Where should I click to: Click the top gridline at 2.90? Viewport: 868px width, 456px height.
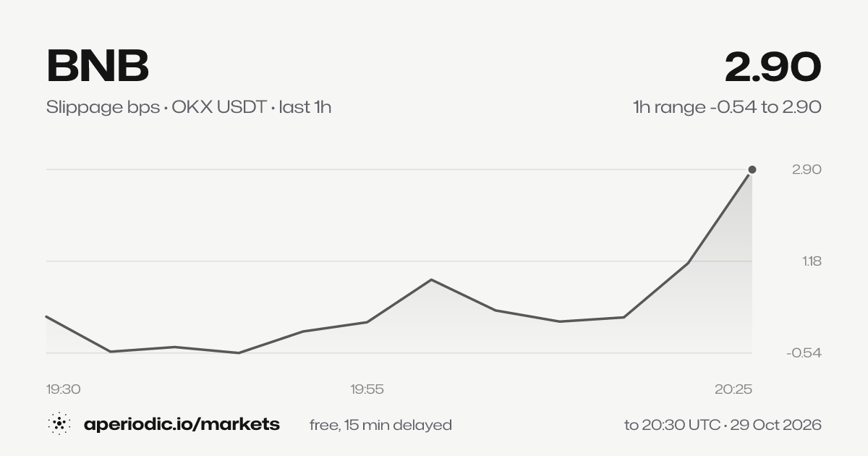[399, 169]
